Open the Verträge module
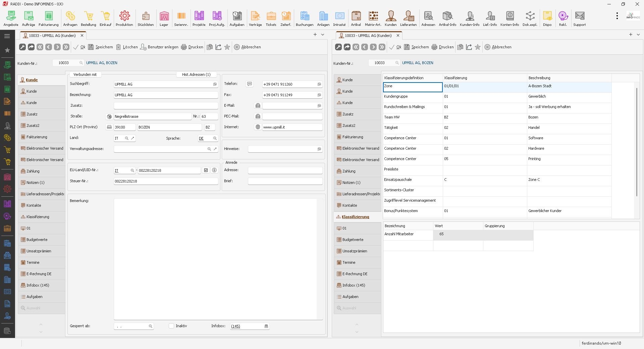Viewport: 644px width, 349px height. 255,18
